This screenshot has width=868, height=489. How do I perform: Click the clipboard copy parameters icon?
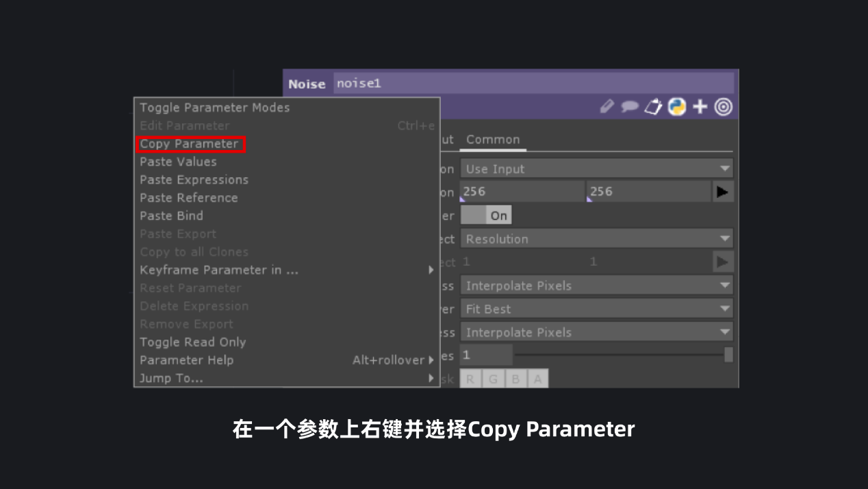click(x=653, y=106)
